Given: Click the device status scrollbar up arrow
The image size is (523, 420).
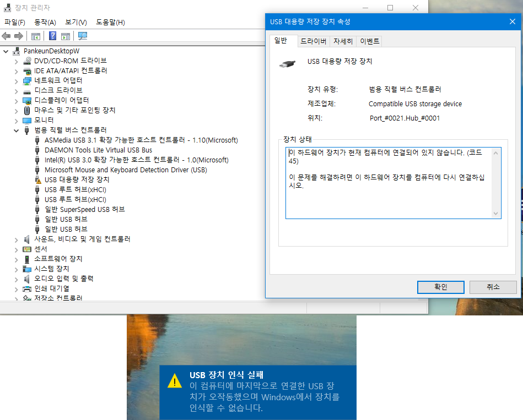Looking at the screenshot, I should pos(495,153).
